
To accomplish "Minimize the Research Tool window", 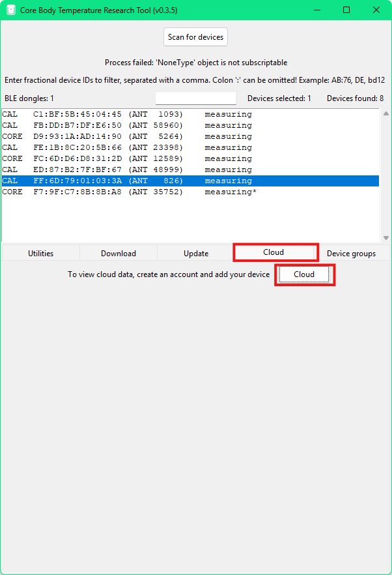I will [x=317, y=10].
